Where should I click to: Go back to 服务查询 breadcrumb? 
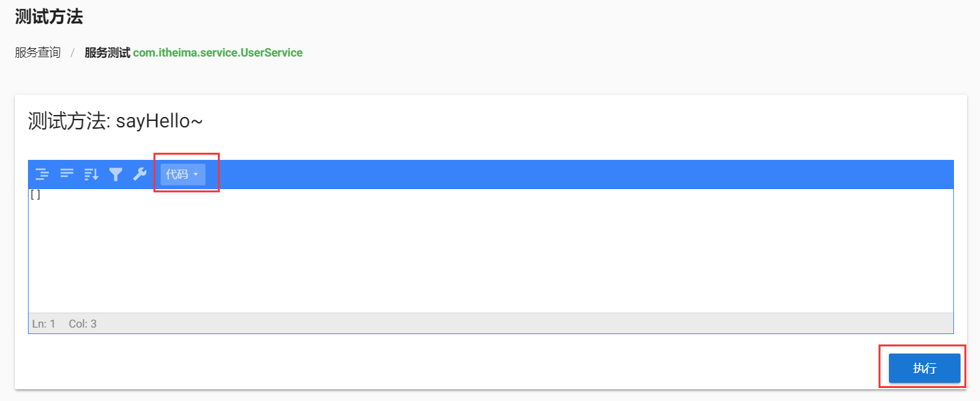tap(38, 53)
